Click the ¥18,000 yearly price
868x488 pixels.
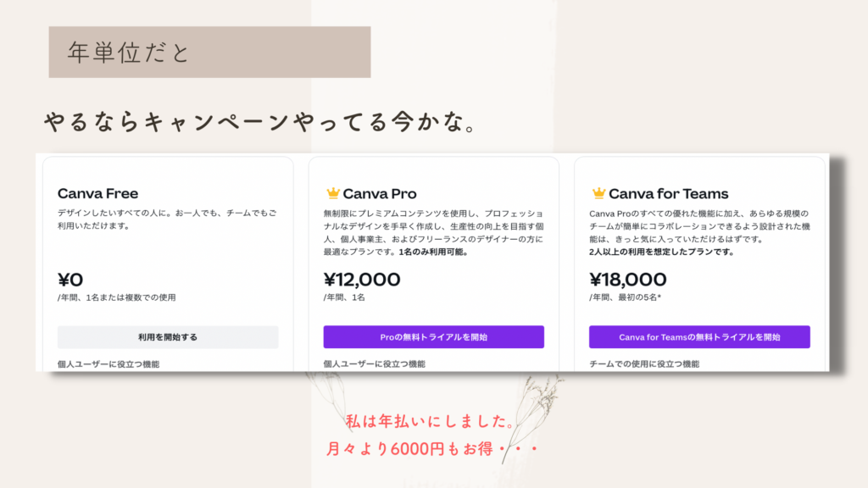[x=627, y=280]
